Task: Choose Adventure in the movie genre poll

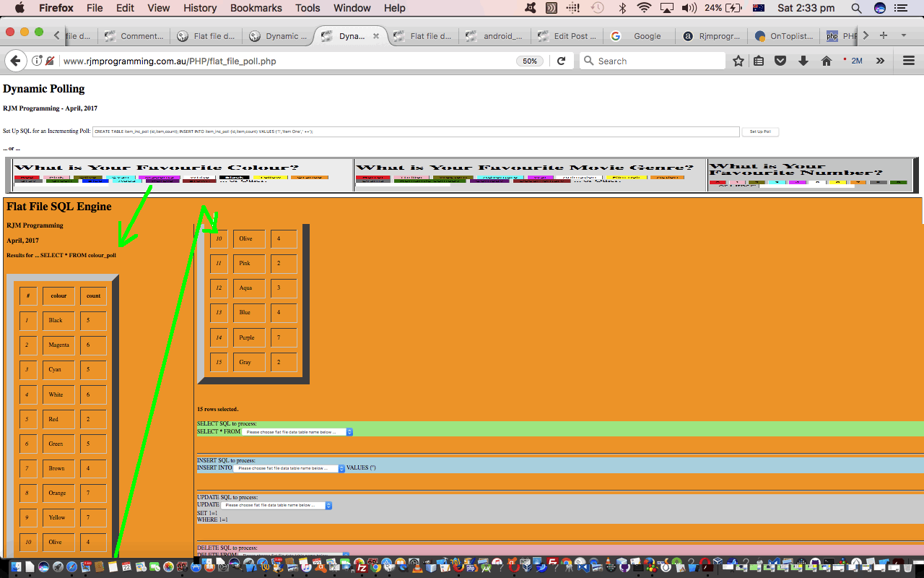Action: [500, 177]
